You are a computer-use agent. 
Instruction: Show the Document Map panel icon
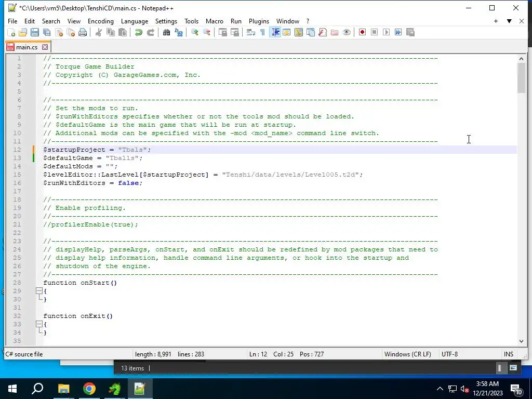pyautogui.click(x=299, y=32)
